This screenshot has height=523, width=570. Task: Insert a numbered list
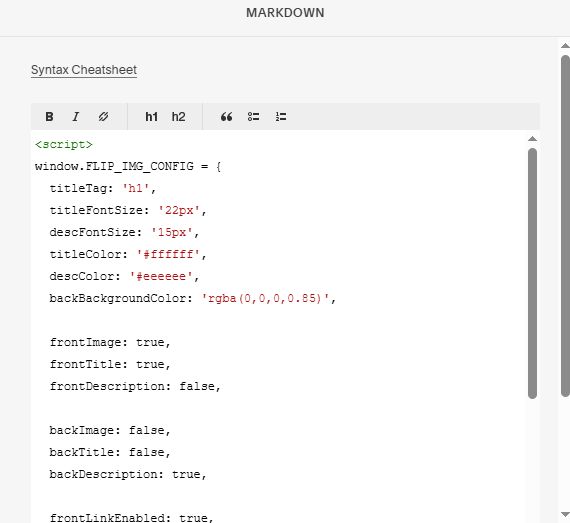tap(281, 117)
